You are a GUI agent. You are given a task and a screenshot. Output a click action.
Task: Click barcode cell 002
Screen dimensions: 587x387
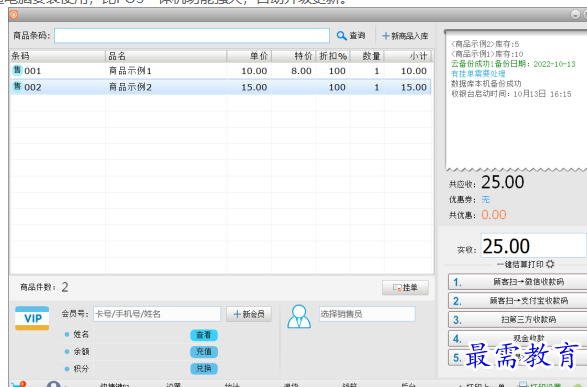click(33, 88)
